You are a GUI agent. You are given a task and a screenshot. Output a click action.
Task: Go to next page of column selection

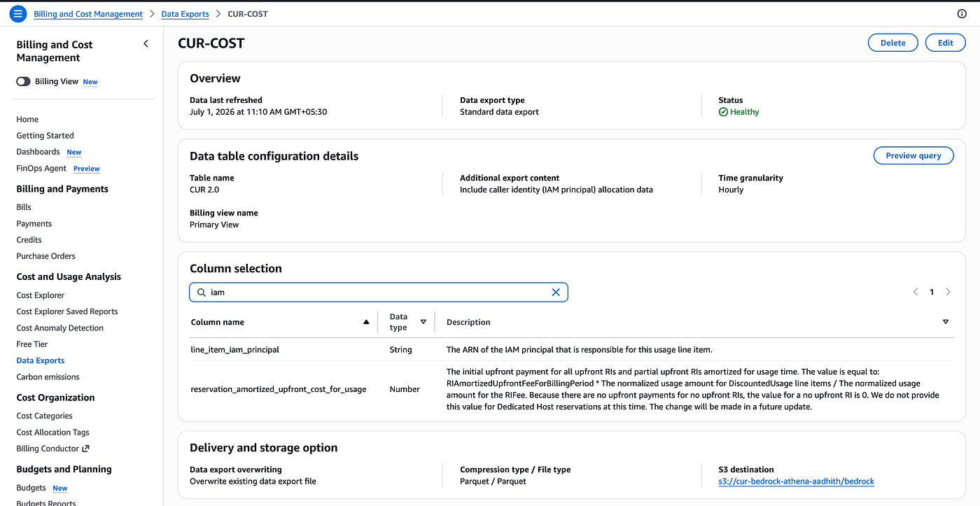(x=948, y=292)
